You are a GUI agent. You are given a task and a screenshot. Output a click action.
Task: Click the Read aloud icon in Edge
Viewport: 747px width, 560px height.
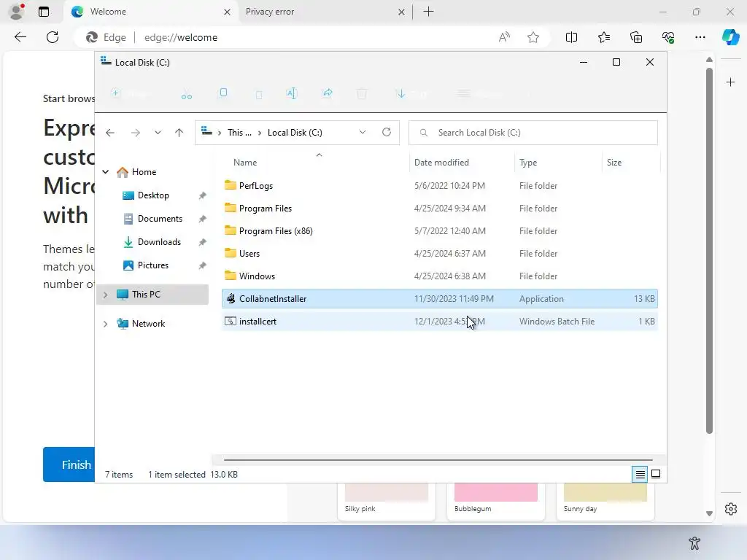coord(504,37)
